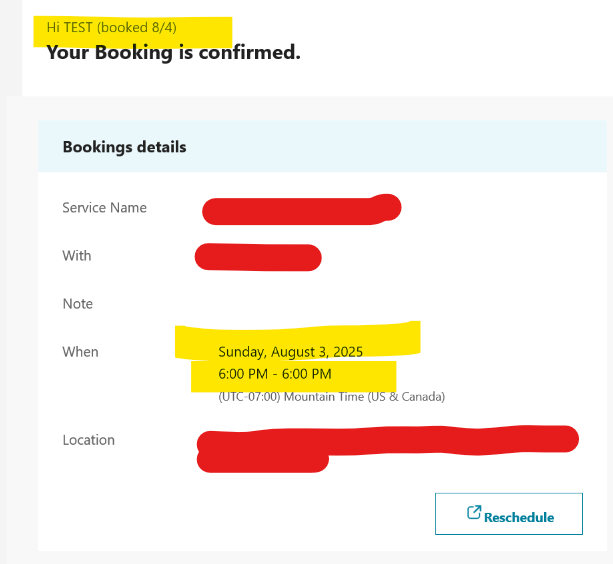
Task: Click the external-link icon beside Reschedule
Action: click(x=474, y=512)
